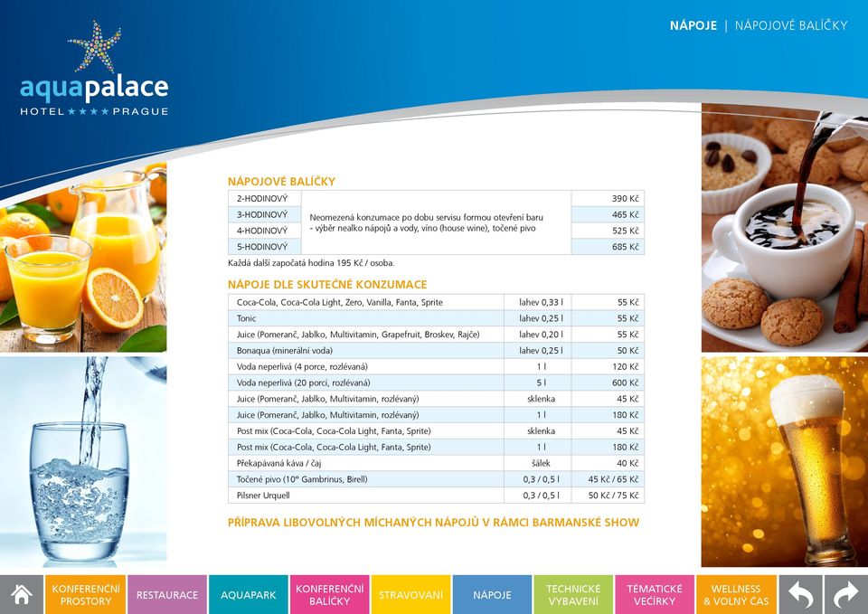Viewport: 868px width, 614px height.
Task: Select the Pilsner Urquell row
Action: 436,495
